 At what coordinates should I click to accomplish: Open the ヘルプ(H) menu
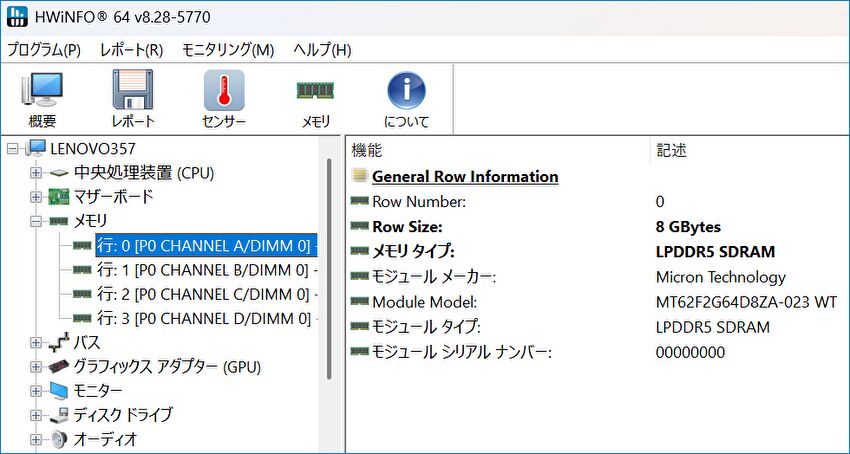click(x=322, y=50)
